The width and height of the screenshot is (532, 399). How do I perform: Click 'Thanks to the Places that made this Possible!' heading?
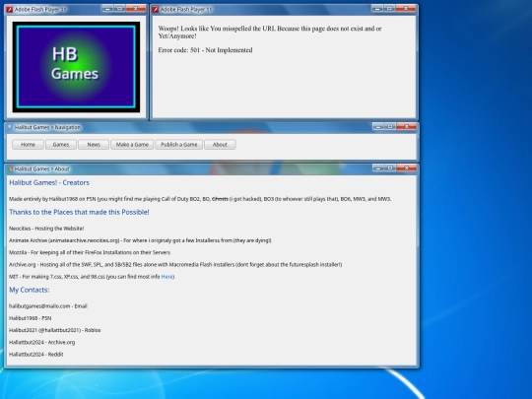[79, 212]
